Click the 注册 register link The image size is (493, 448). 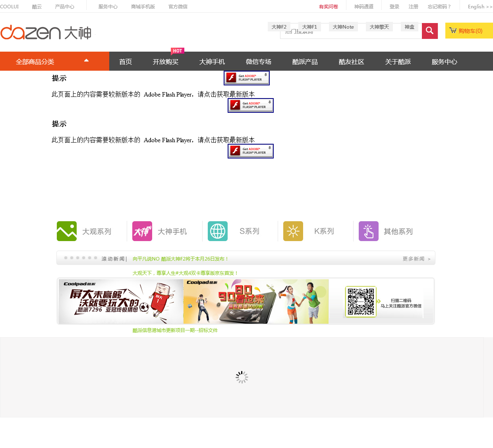(x=414, y=6)
